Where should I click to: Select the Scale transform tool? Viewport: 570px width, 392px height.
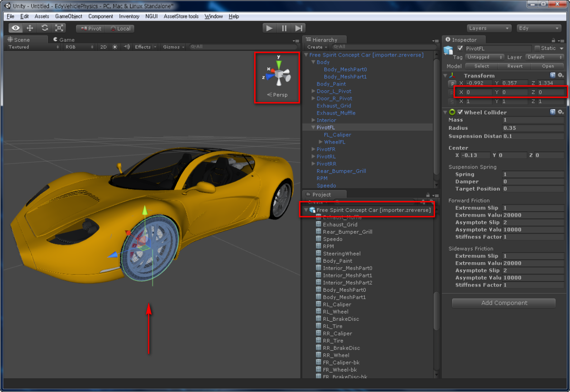point(59,28)
